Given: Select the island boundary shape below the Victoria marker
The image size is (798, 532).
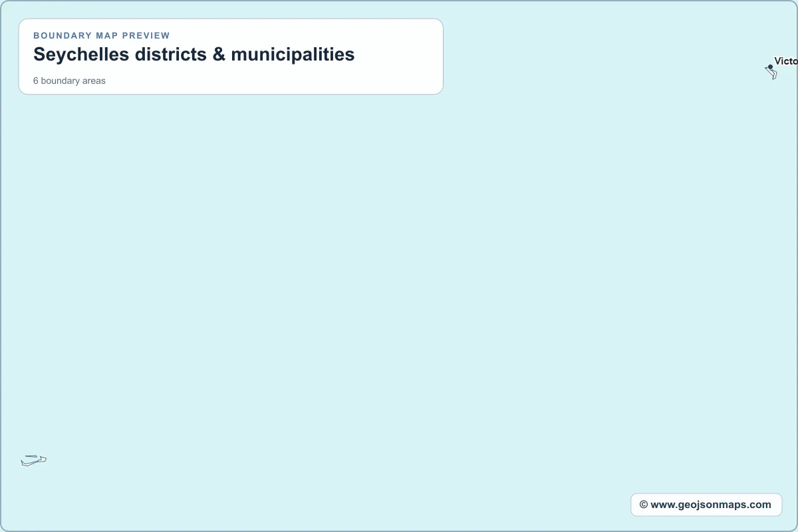Looking at the screenshot, I should tap(771, 73).
